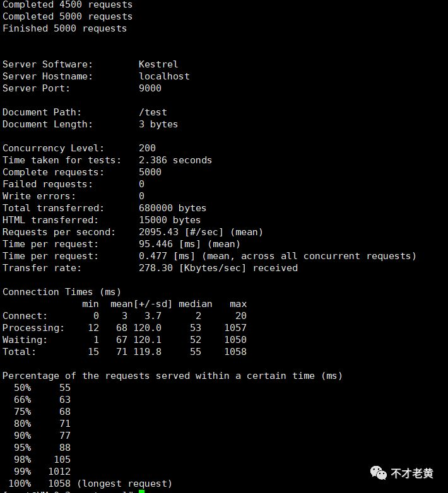Click the longest request text
The height and width of the screenshot is (493, 448).
[124, 484]
